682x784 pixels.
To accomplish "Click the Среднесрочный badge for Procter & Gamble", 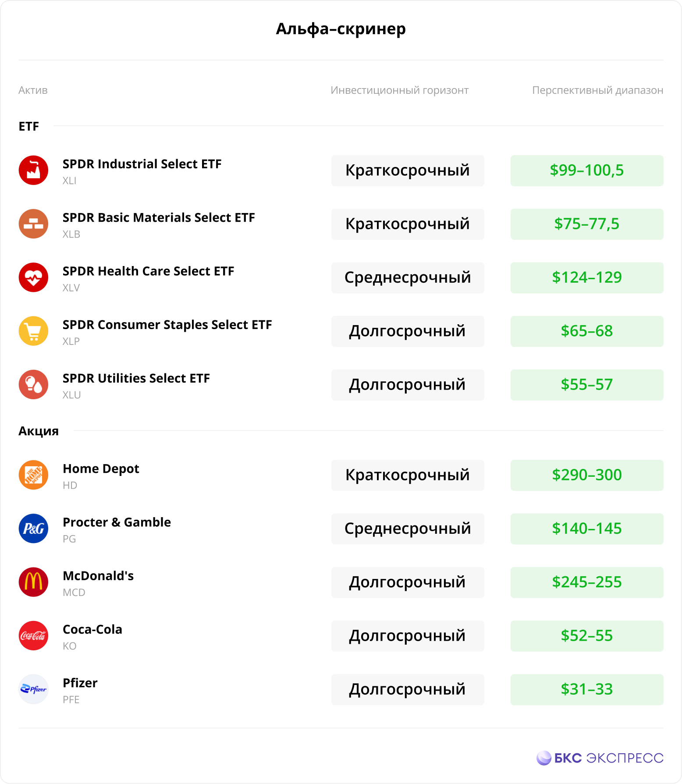I will (408, 529).
